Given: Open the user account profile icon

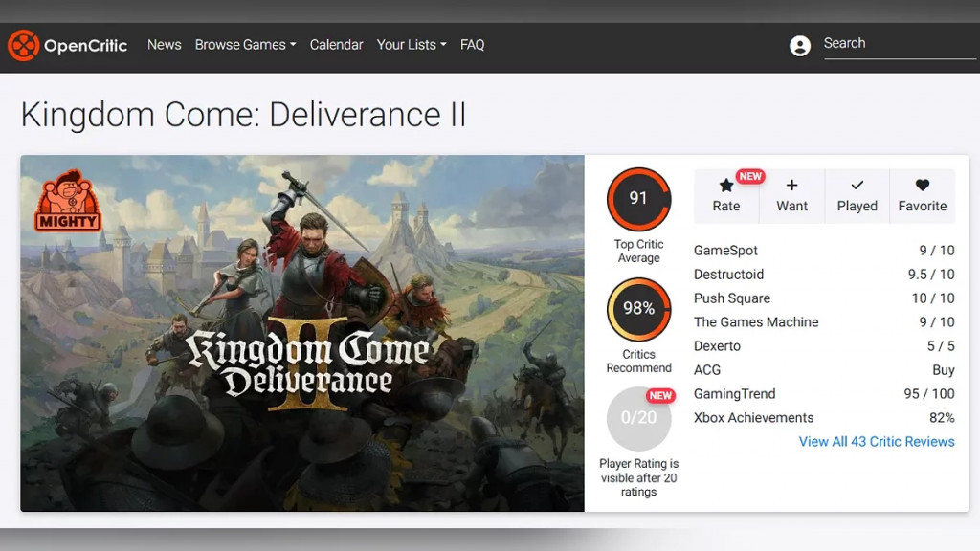Looking at the screenshot, I should click(x=800, y=46).
